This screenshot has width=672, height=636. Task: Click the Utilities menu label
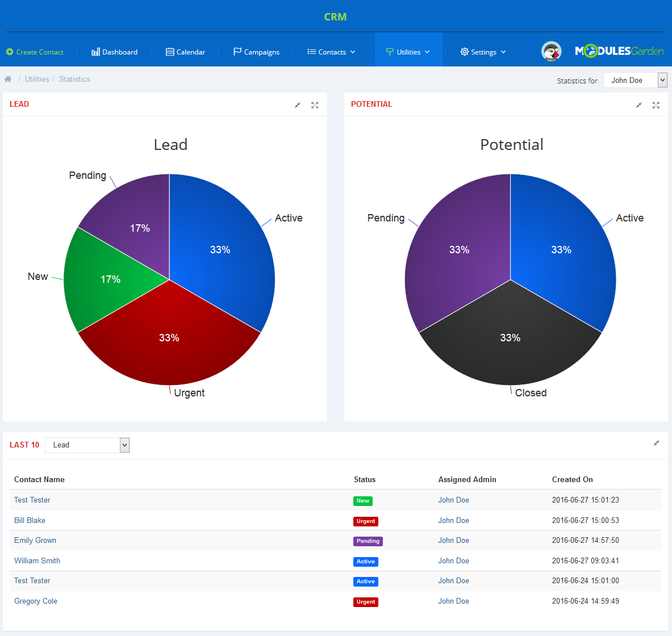pyautogui.click(x=408, y=52)
